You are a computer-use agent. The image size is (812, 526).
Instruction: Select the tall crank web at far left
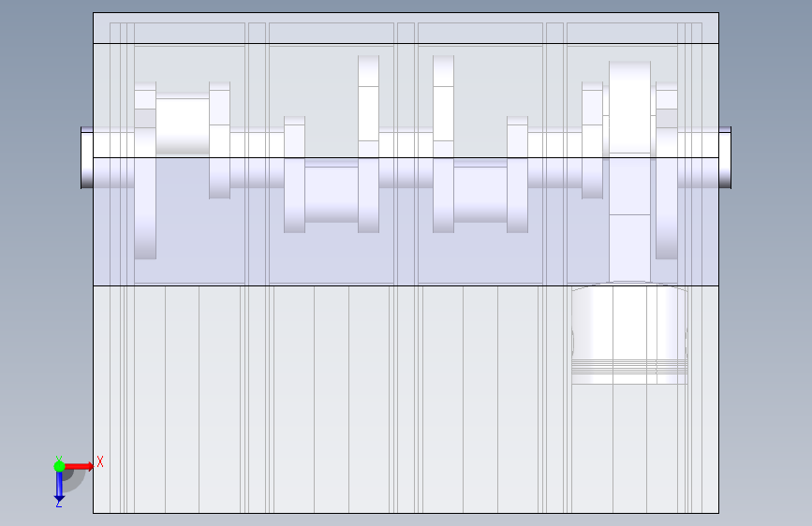click(145, 170)
